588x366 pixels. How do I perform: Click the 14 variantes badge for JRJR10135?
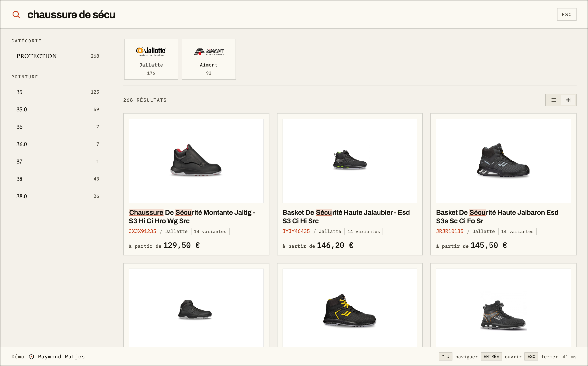tap(517, 232)
